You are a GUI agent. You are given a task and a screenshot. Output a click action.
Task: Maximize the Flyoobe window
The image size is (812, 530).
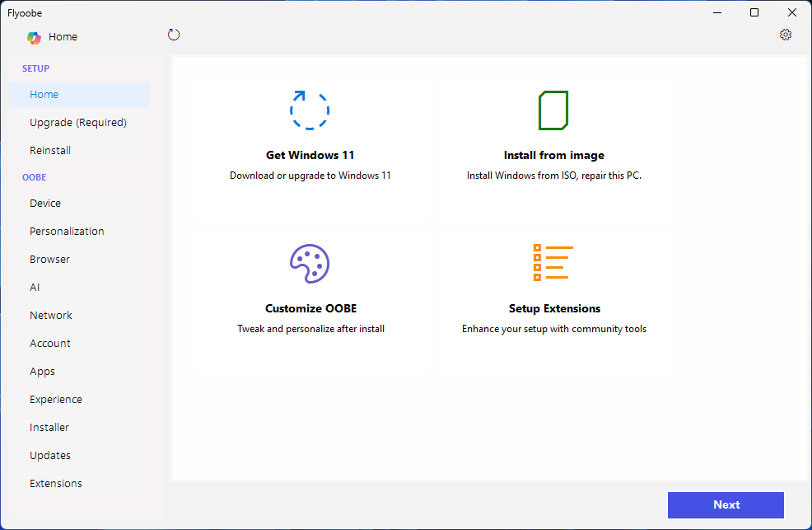[754, 12]
